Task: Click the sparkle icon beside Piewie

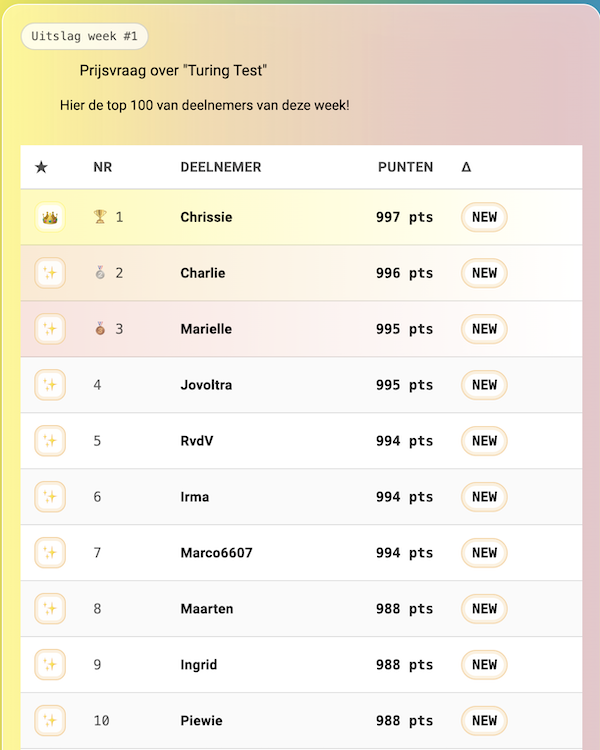Action: point(50,721)
